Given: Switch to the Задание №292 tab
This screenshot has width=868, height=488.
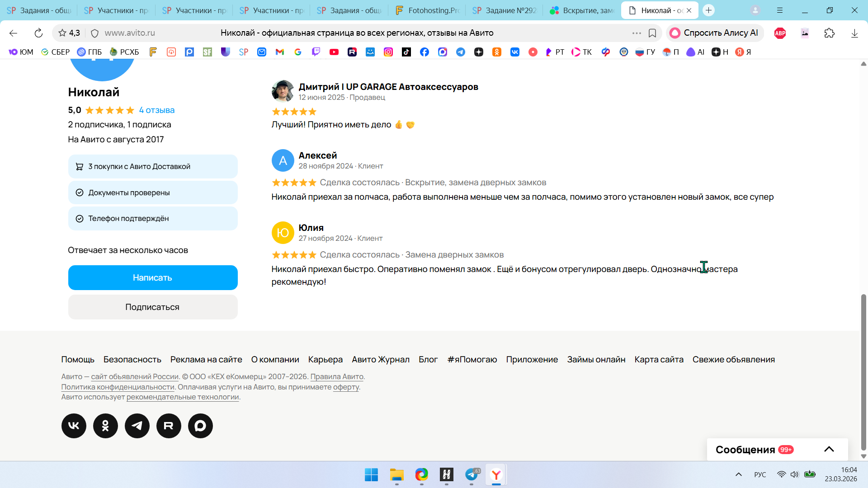Looking at the screenshot, I should coord(505,10).
